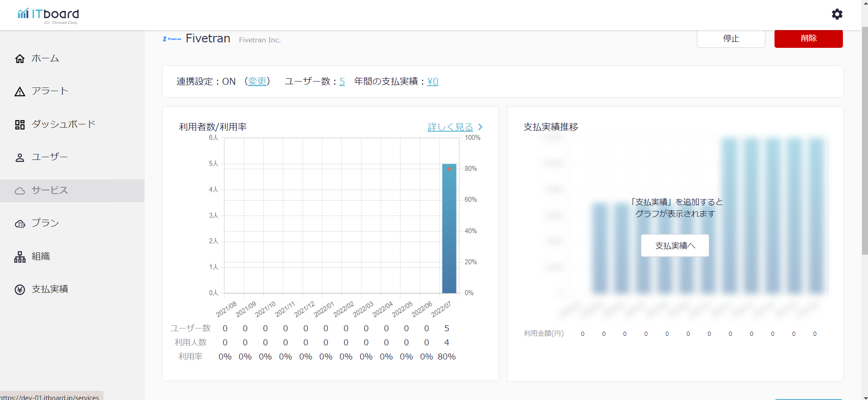
Task: Open settings via the gear icon
Action: [837, 14]
